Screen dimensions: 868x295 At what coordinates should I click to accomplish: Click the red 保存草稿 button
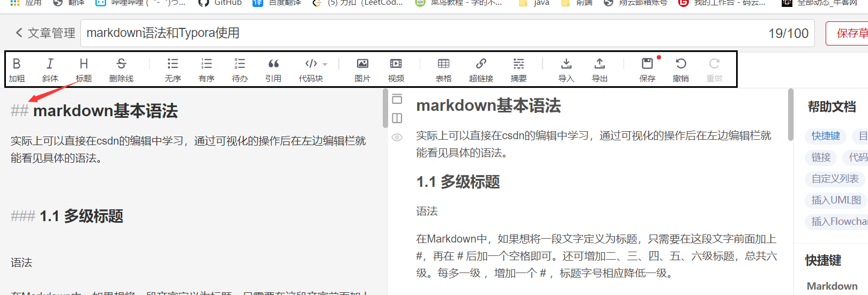[x=848, y=33]
